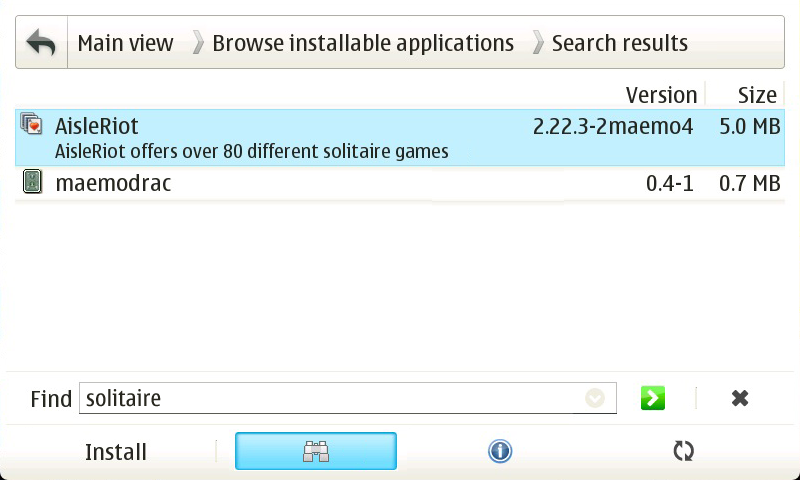The width and height of the screenshot is (800, 480).
Task: Navigate to Main view breadcrumb
Action: [125, 43]
